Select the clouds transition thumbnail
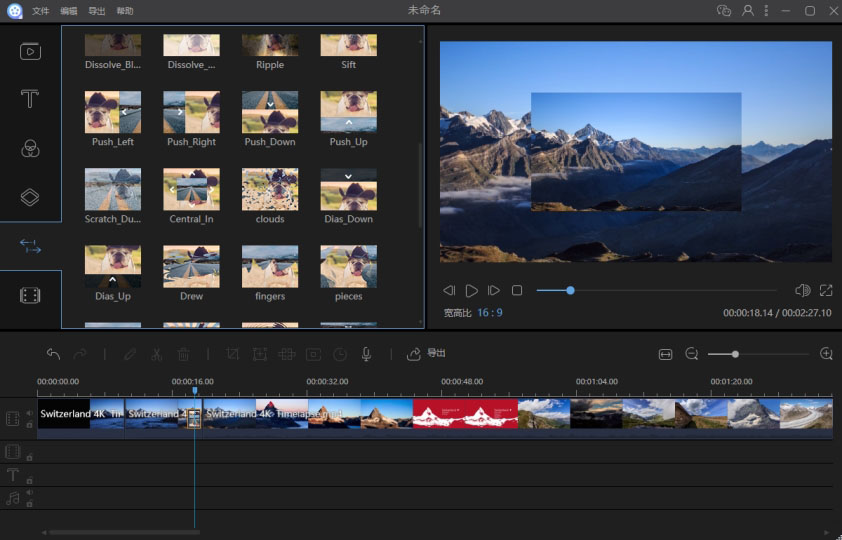The height and width of the screenshot is (540, 842). (270, 190)
